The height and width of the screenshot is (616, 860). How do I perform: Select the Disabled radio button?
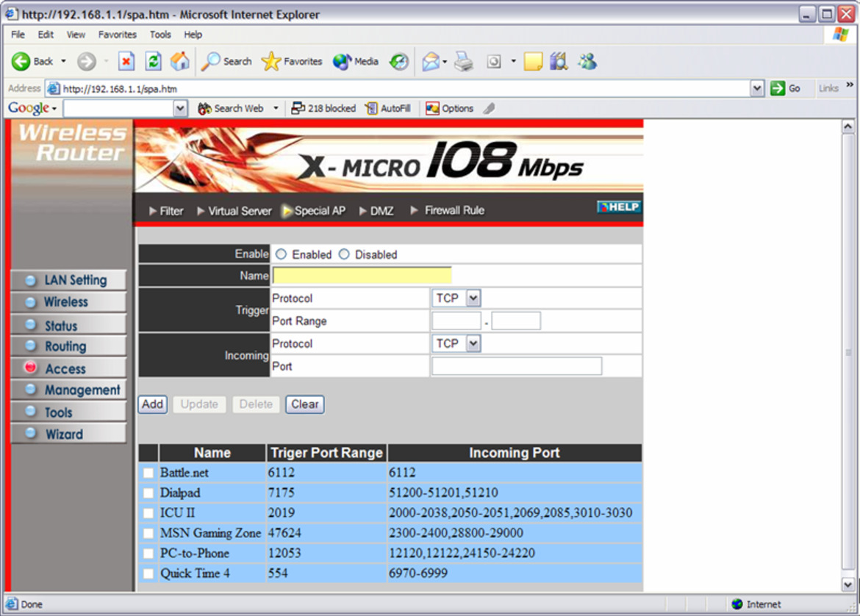coord(344,254)
